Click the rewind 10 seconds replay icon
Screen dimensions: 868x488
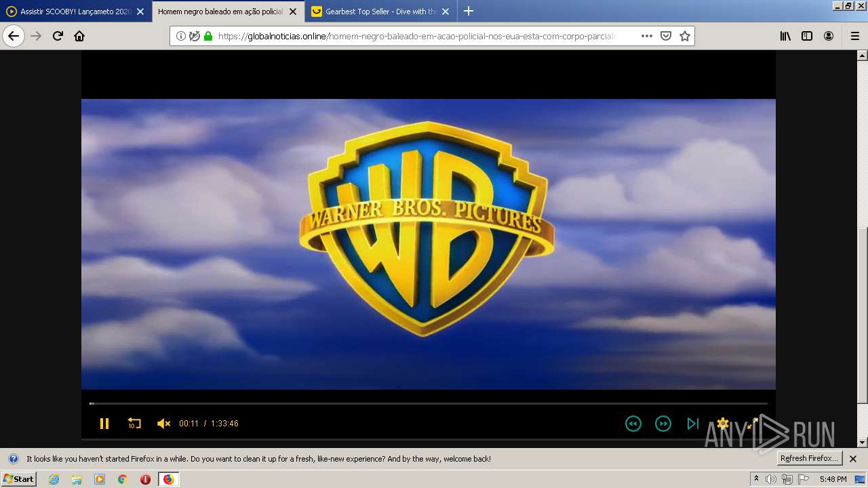point(134,424)
